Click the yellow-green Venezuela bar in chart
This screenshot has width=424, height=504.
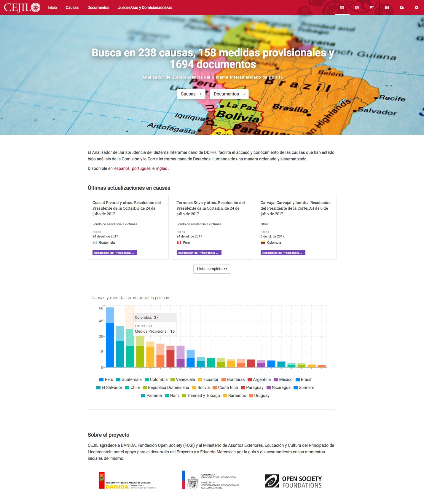tap(140, 351)
